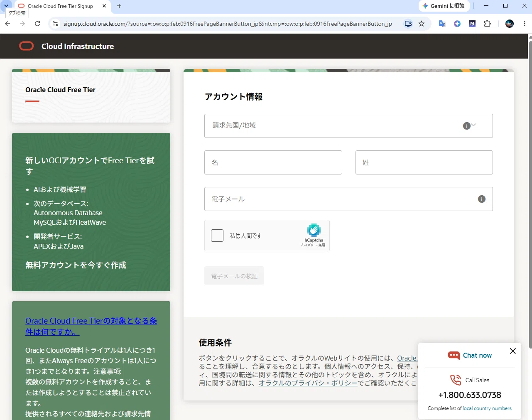
Task: Select the Oracle Cloud Free Tier Signup tab
Action: coord(60,6)
